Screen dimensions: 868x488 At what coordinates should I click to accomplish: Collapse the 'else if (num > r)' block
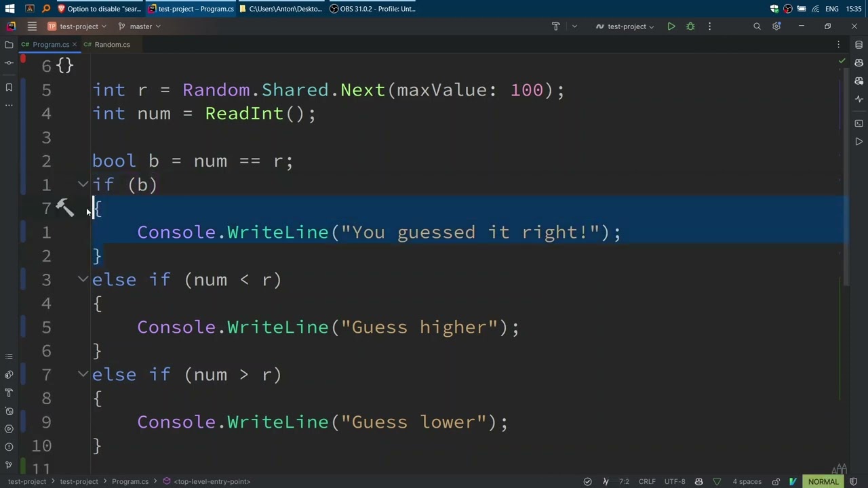[83, 373]
